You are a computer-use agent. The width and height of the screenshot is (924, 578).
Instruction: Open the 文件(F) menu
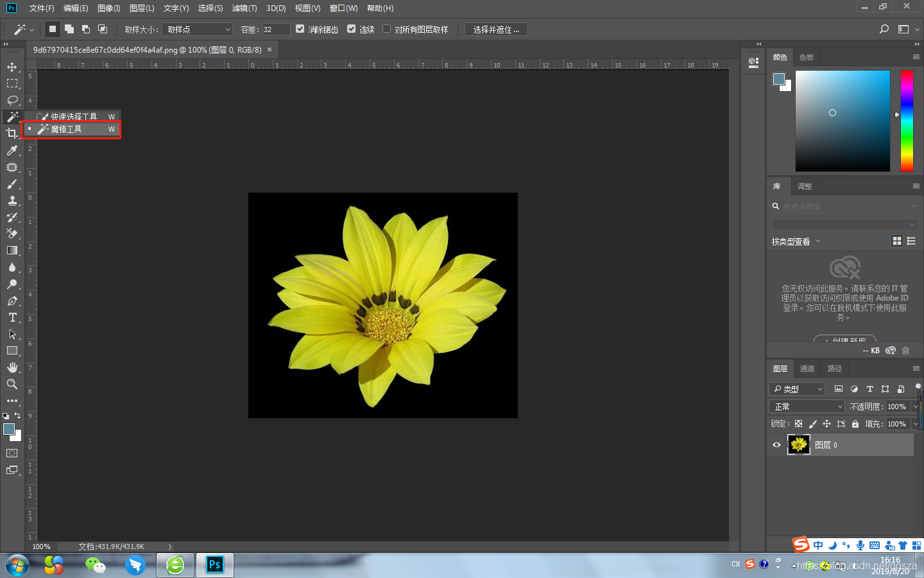(42, 8)
